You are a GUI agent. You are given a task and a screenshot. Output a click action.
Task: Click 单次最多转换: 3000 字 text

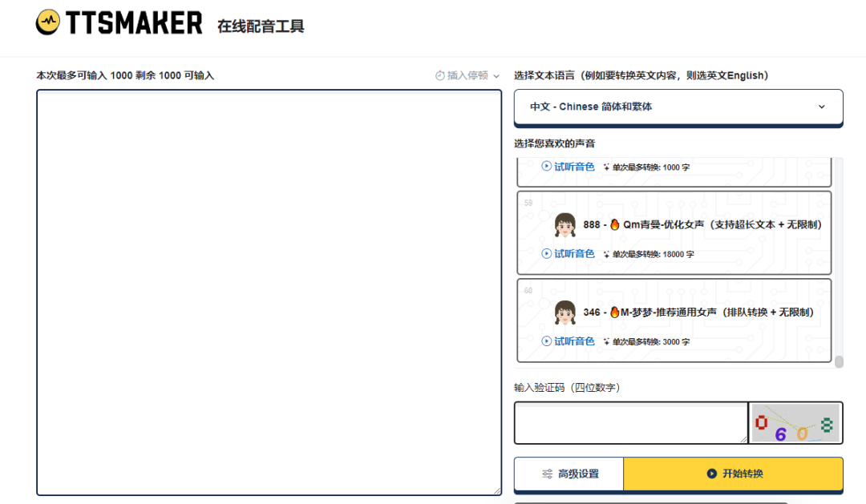[x=650, y=341]
